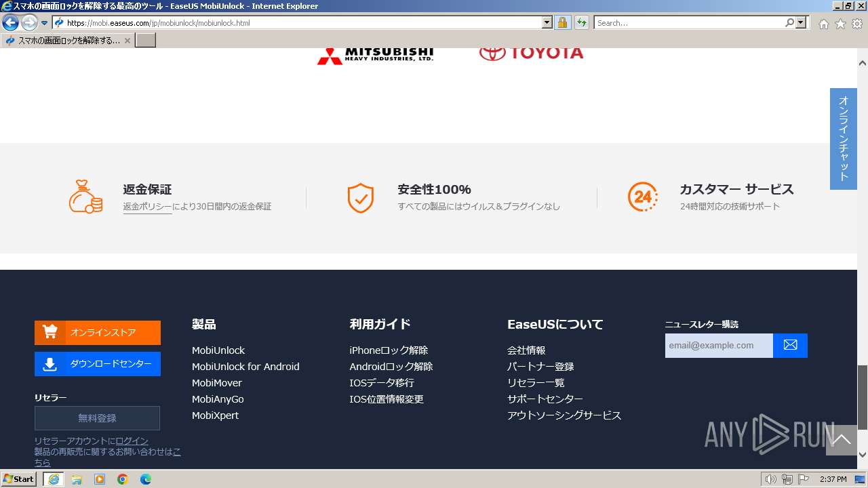The width and height of the screenshot is (868, 488).
Task: Open the security lock report icon
Action: 562,23
